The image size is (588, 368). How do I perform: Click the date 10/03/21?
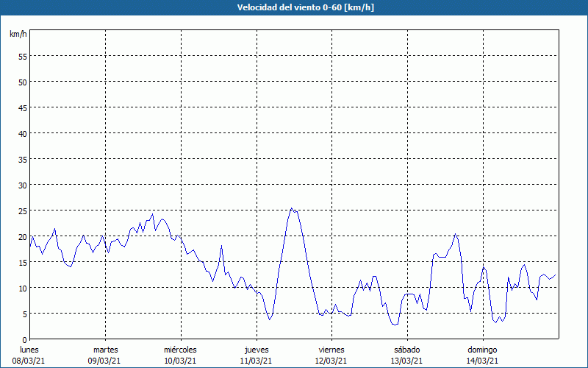pyautogui.click(x=180, y=361)
